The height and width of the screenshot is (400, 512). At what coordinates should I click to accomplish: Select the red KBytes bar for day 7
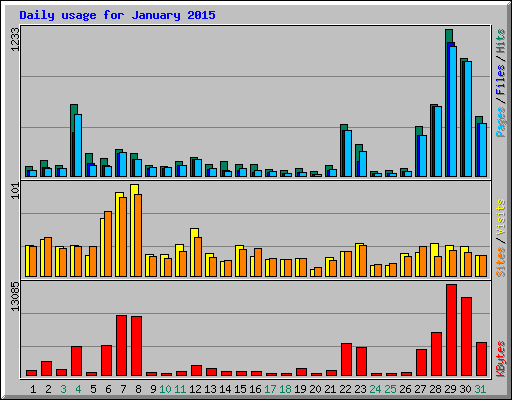click(121, 345)
